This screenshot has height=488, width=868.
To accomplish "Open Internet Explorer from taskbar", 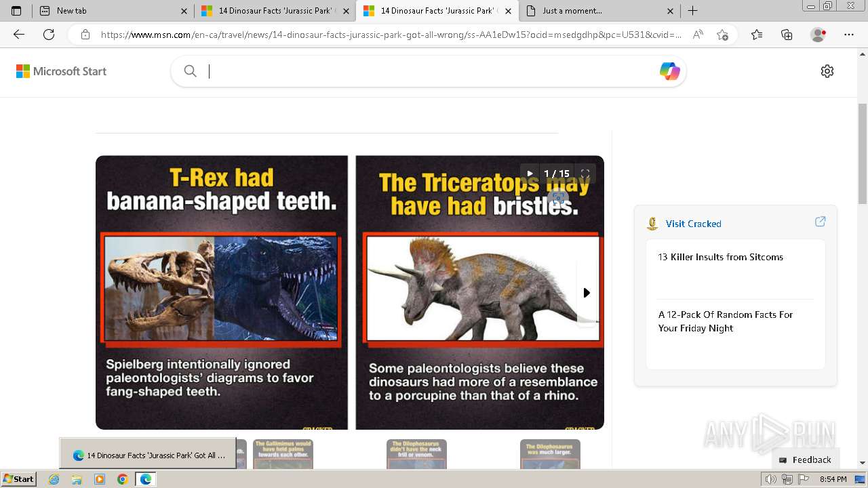I will click(54, 479).
